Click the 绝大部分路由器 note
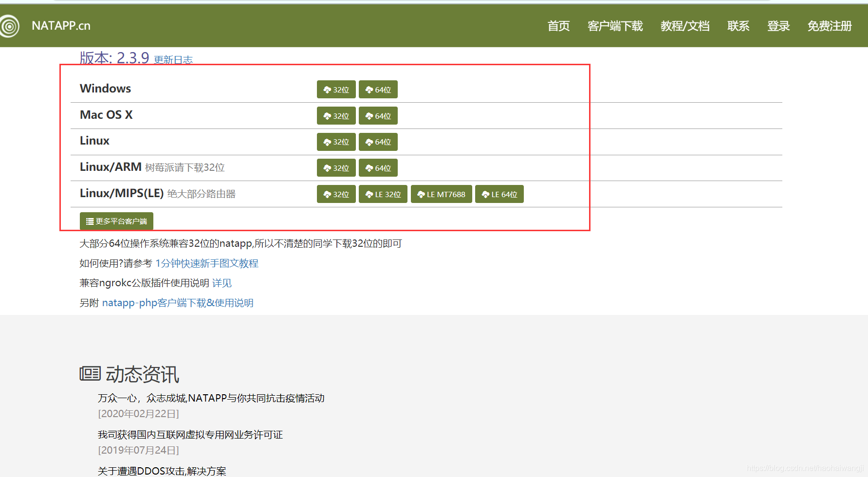 click(202, 194)
